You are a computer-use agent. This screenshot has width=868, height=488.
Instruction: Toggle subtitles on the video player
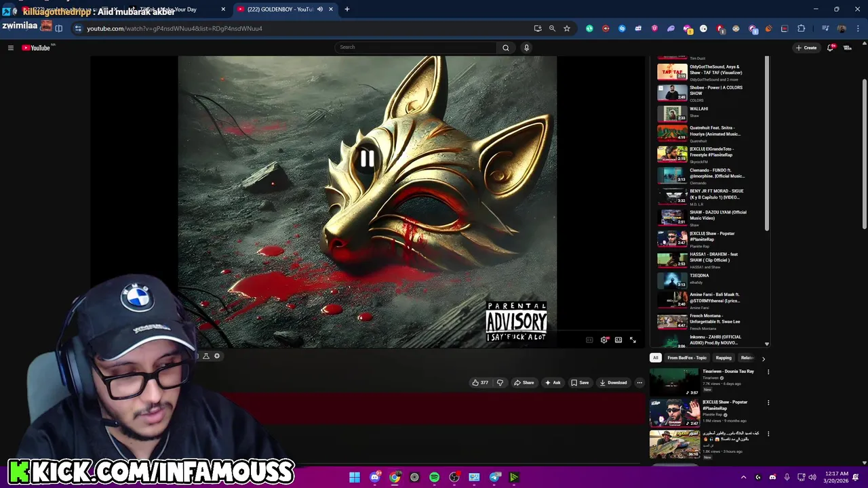click(589, 340)
